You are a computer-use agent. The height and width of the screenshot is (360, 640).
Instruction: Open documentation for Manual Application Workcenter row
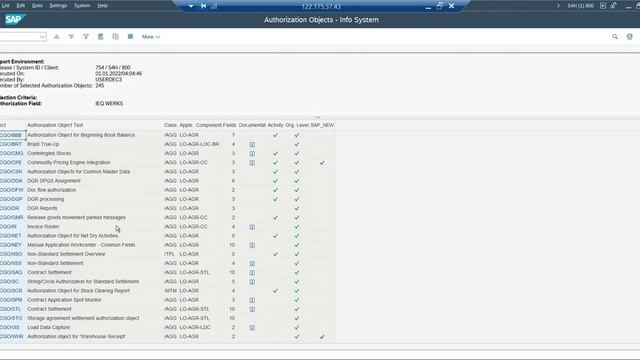252,245
